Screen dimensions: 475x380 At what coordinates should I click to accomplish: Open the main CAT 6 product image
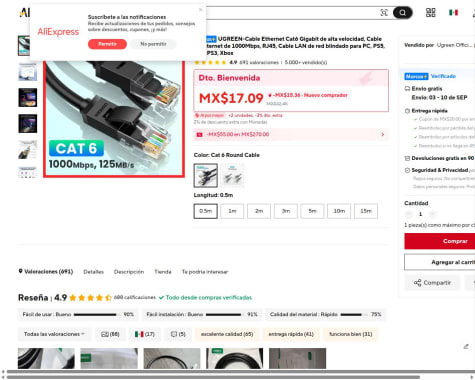[114, 118]
